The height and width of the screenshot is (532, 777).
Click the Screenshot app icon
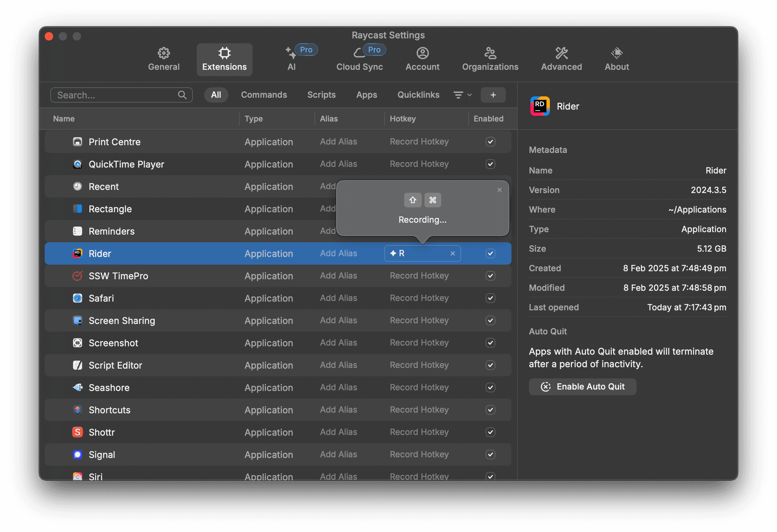(x=77, y=343)
